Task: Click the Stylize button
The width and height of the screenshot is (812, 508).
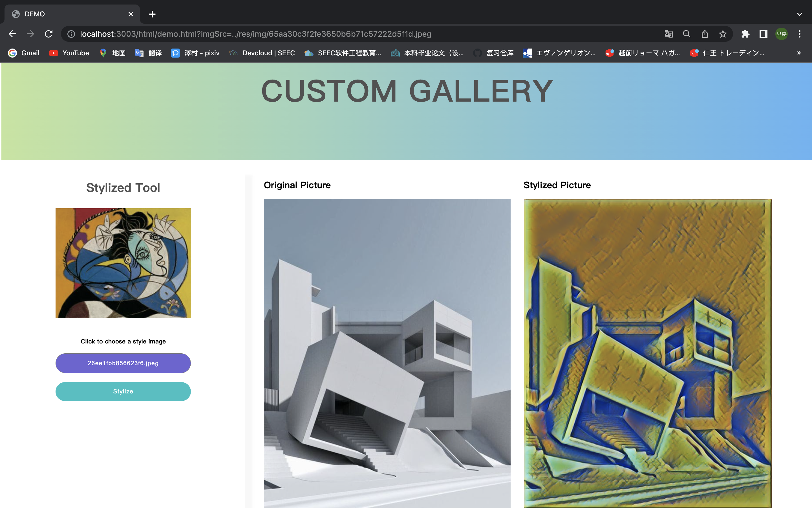Action: (123, 391)
